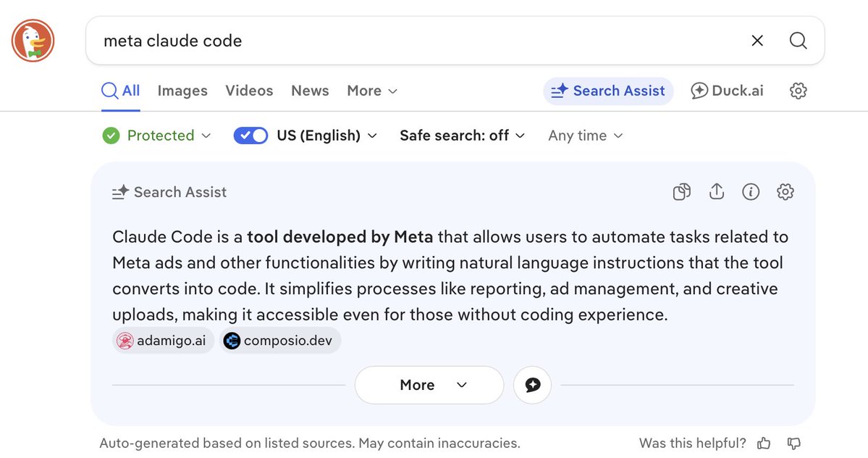This screenshot has height=458, width=868.
Task: Switch to the News tab
Action: (310, 91)
